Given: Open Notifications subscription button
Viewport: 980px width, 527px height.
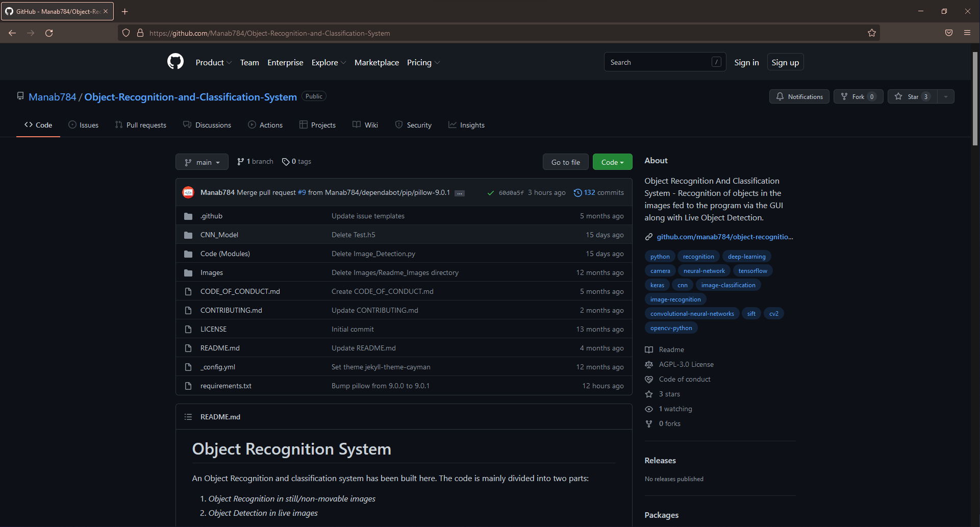Looking at the screenshot, I should point(799,96).
